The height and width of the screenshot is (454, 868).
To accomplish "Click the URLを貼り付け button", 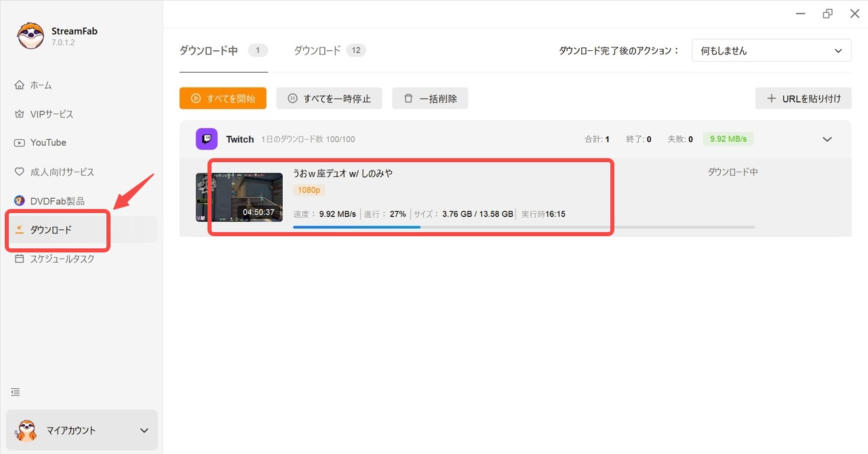I will pyautogui.click(x=803, y=98).
